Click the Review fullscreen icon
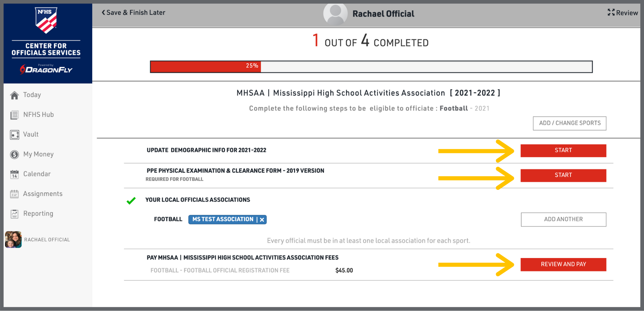644x311 pixels. click(611, 13)
